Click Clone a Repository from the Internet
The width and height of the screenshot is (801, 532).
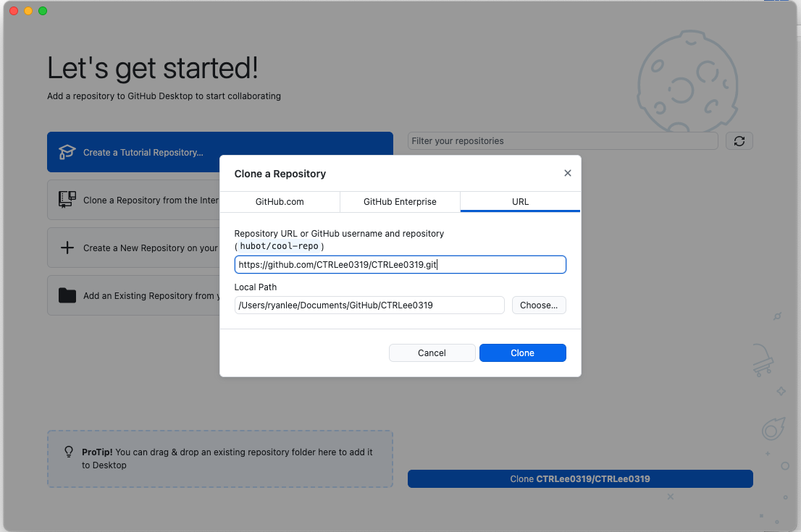[x=134, y=200]
